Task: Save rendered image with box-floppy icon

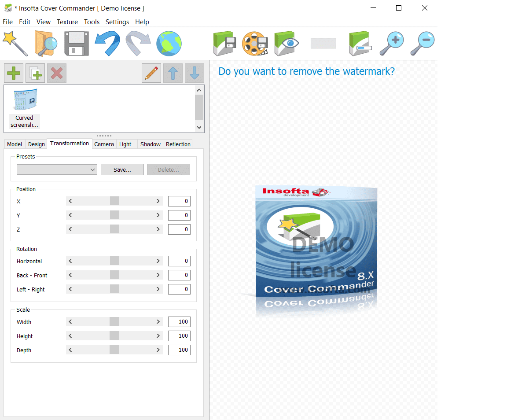Action: coord(225,43)
